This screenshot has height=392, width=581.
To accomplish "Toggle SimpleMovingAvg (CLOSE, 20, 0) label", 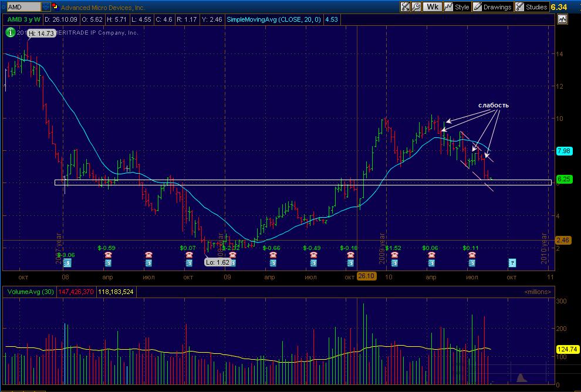I will click(274, 19).
